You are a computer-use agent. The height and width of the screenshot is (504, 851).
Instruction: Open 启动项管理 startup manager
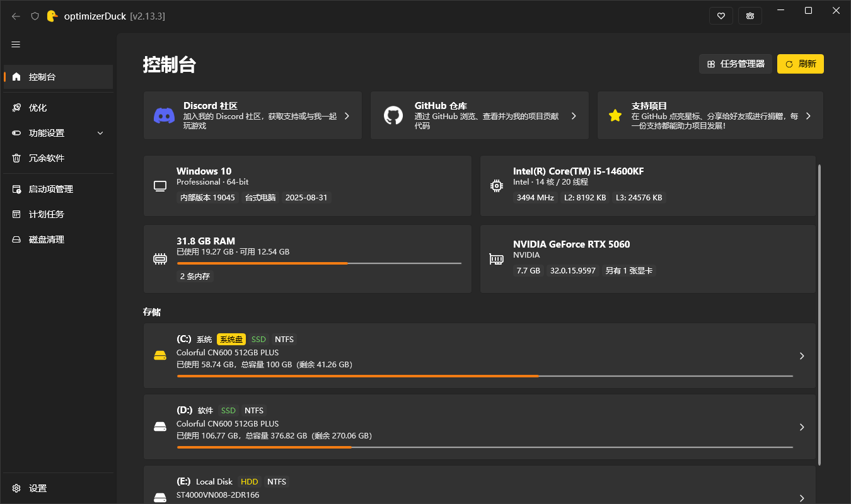(58, 189)
